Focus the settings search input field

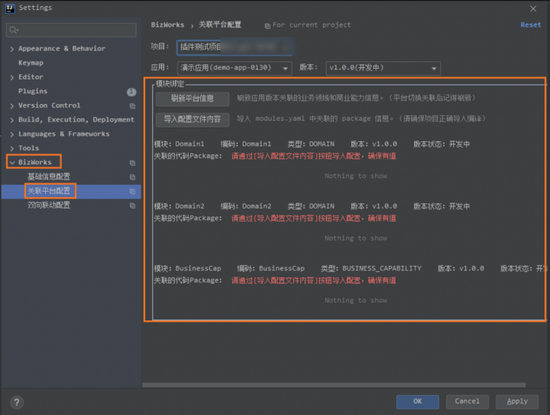coord(71,30)
